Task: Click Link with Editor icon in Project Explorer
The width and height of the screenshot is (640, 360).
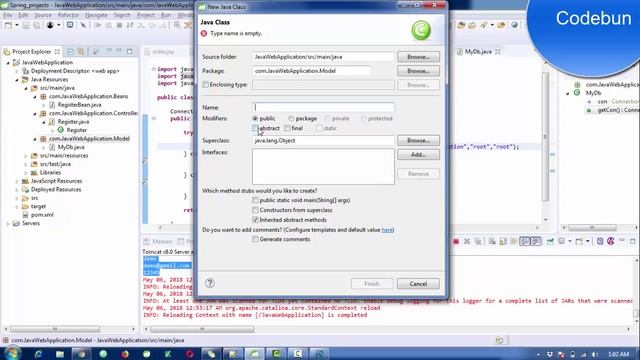Action: [81, 51]
